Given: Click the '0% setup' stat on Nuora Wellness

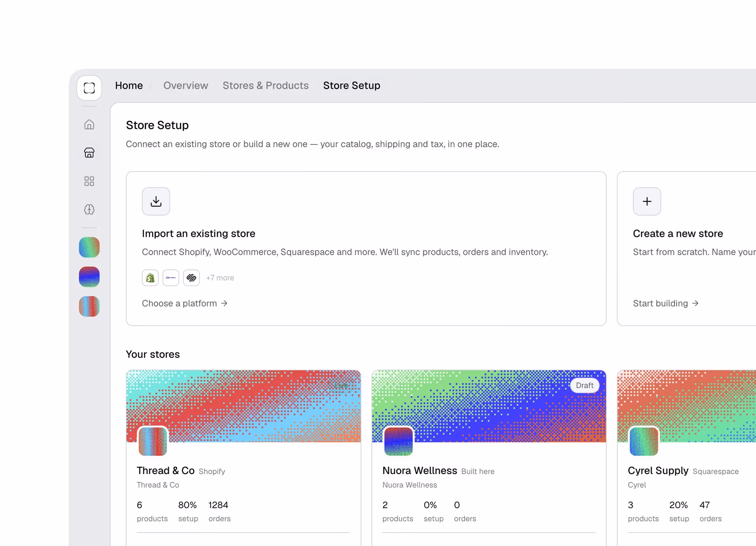Looking at the screenshot, I should [x=434, y=512].
